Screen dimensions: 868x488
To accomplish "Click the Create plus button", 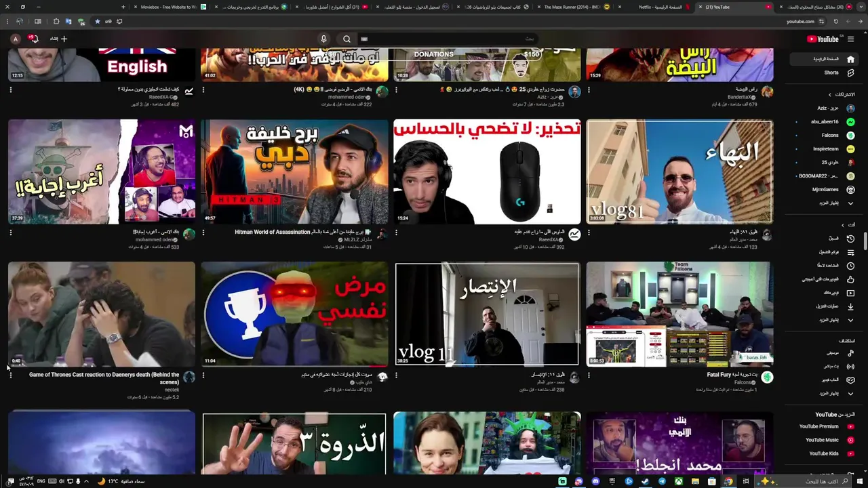I will click(x=58, y=39).
